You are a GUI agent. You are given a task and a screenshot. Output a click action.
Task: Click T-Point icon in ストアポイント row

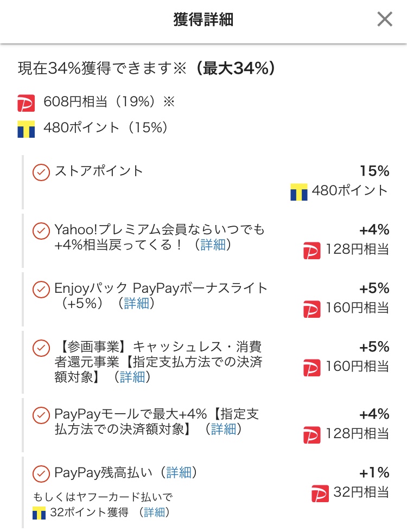pyautogui.click(x=298, y=192)
